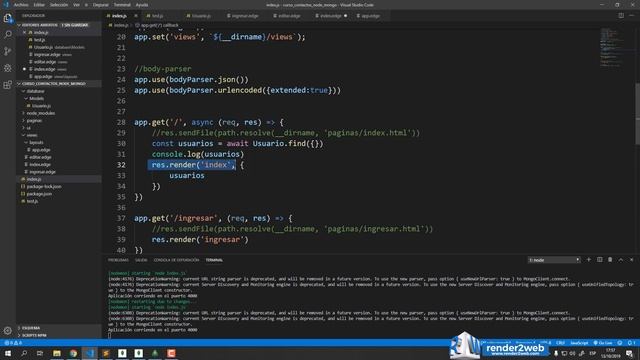Open File Explorer from the taskbar
Image resolution: width=640 pixels, height=360 pixels.
(x=57, y=353)
